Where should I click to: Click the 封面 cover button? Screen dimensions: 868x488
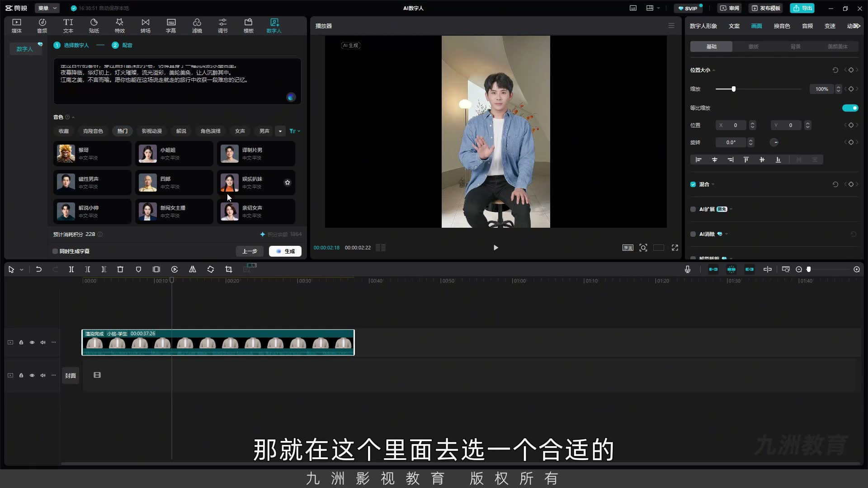pyautogui.click(x=71, y=375)
